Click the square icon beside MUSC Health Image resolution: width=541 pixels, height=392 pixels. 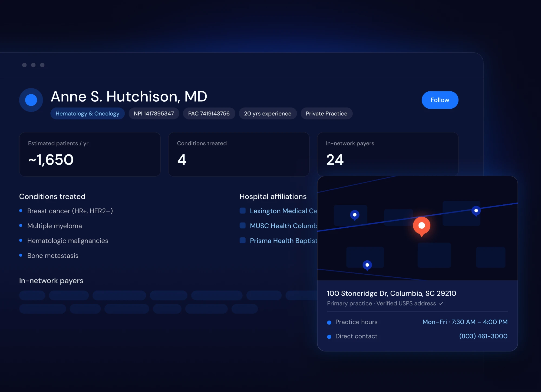[x=243, y=225]
